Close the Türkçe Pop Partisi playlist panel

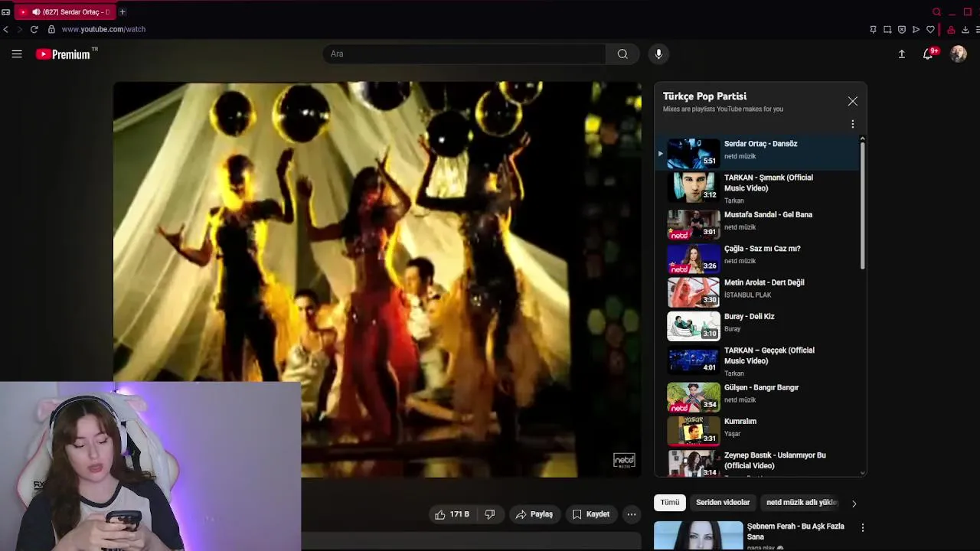pyautogui.click(x=853, y=101)
